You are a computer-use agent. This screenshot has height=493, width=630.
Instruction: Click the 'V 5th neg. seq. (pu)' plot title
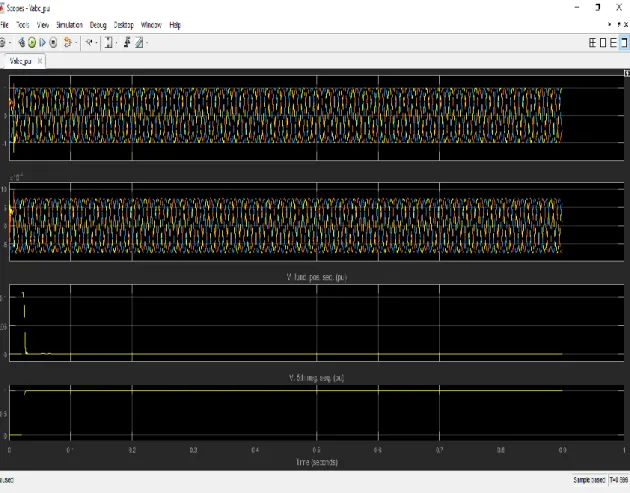coord(317,378)
